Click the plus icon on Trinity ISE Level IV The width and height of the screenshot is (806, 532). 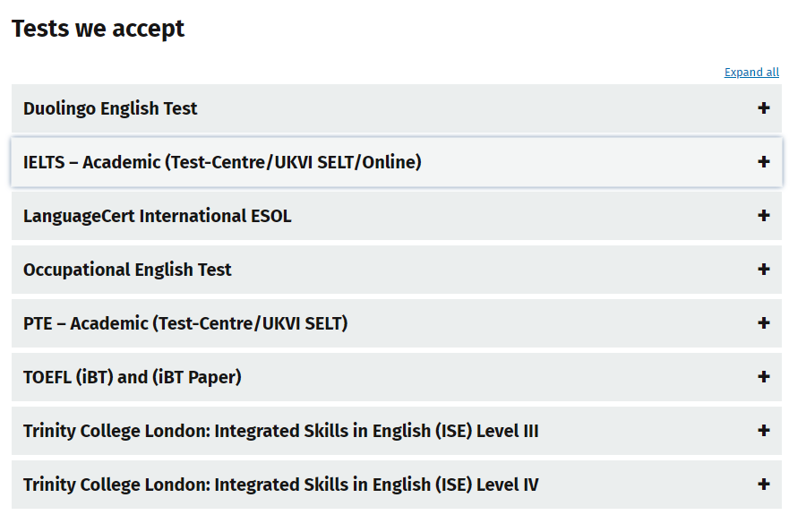(x=763, y=485)
